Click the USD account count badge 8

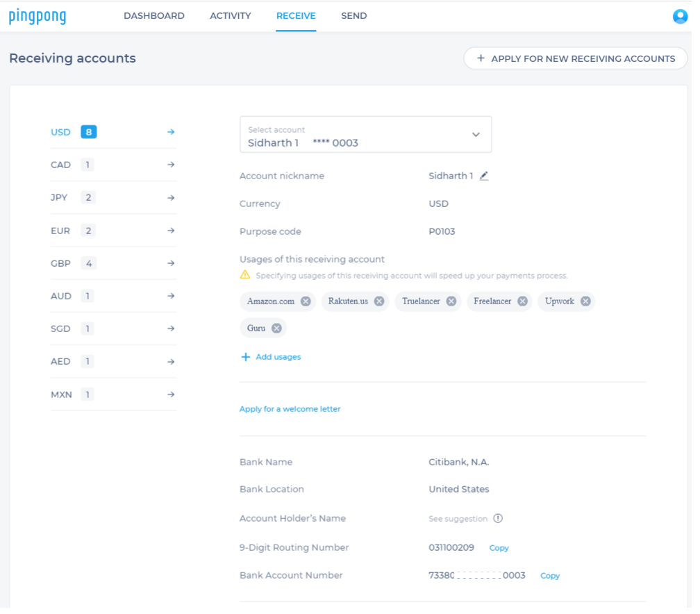coord(88,132)
